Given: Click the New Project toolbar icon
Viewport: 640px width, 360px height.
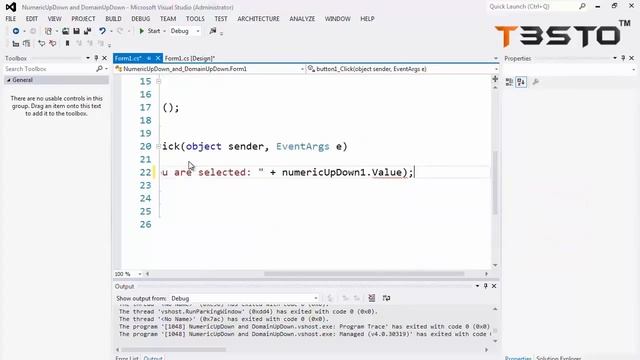Looking at the screenshot, I should (x=48, y=31).
